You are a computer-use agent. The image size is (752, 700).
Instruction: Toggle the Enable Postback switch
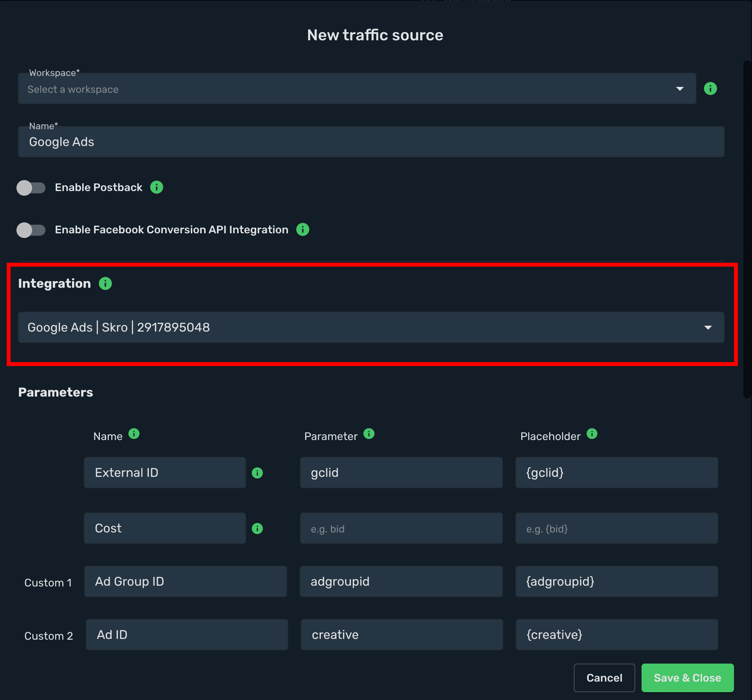click(31, 188)
